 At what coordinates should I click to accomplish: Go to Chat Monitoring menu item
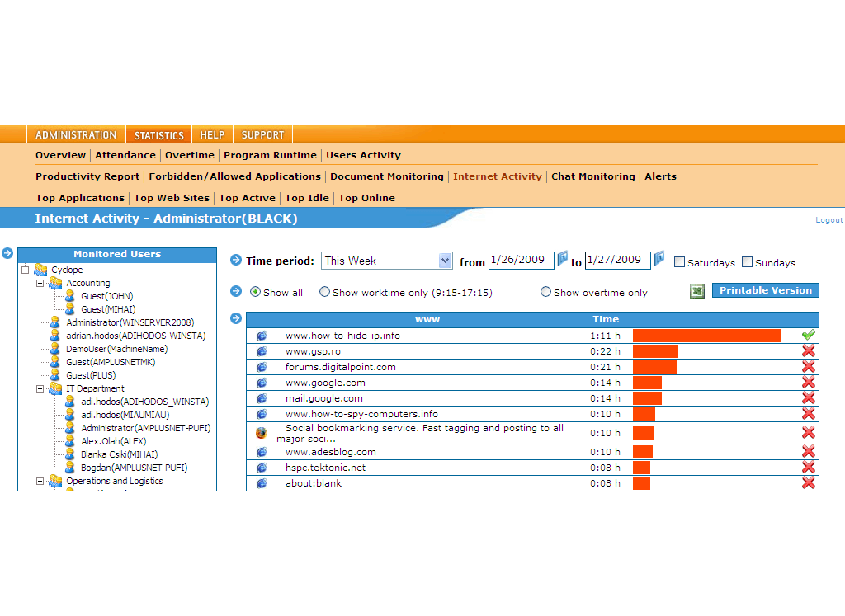[x=592, y=176]
